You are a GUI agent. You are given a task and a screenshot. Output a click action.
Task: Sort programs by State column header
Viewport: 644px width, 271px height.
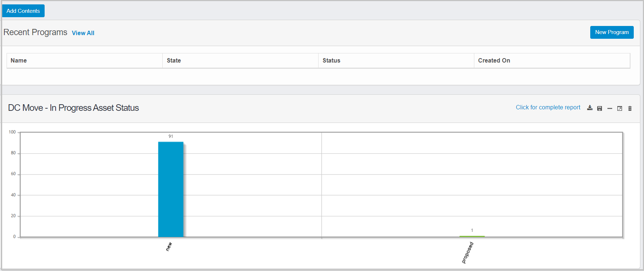click(174, 61)
